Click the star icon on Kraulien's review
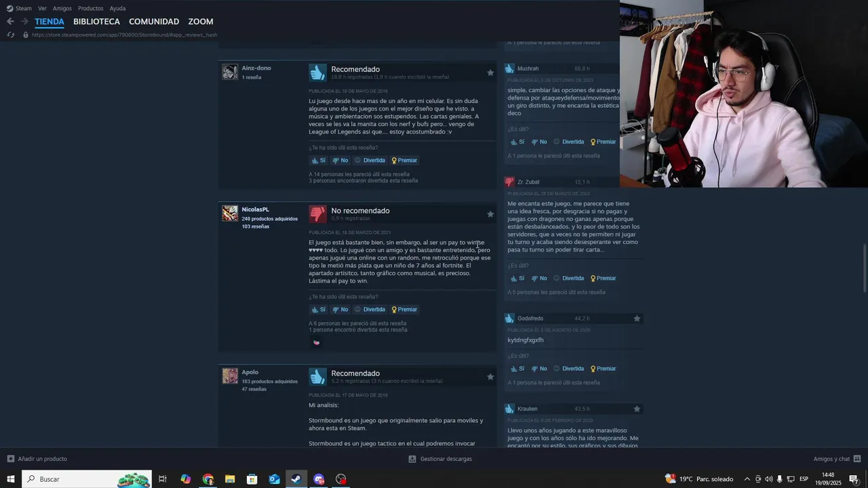Screen dimensions: 868x488 pyautogui.click(x=637, y=409)
